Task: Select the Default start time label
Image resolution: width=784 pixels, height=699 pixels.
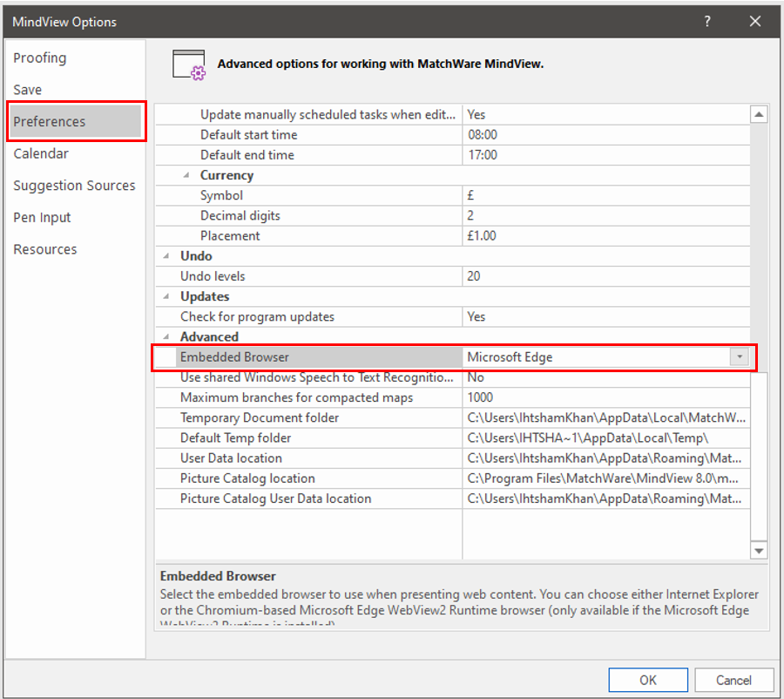Action: (248, 135)
